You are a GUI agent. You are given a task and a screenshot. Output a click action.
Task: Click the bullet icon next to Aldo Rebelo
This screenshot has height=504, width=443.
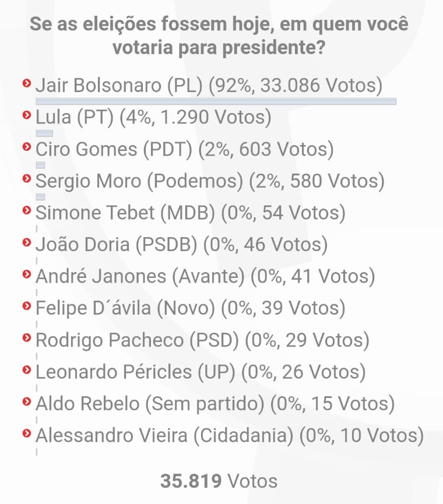coord(26,401)
